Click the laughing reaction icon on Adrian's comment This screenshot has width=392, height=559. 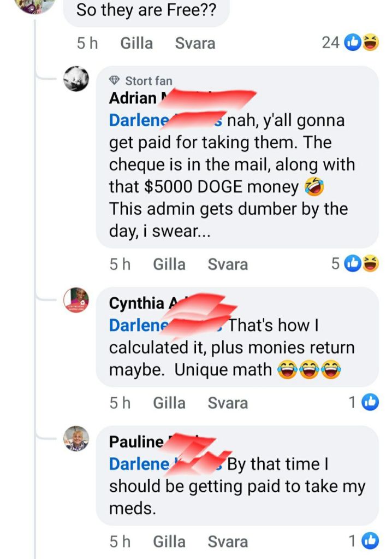click(371, 263)
